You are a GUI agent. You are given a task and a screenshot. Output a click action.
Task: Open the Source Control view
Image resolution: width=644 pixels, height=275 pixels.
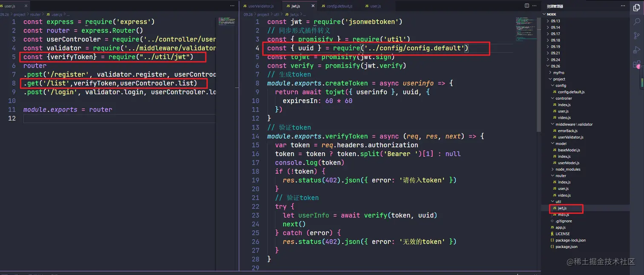click(x=636, y=35)
